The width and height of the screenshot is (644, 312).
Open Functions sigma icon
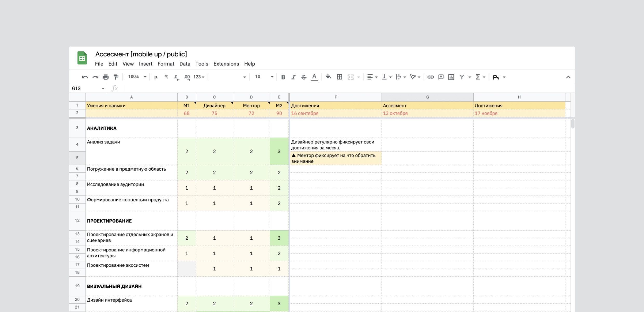tap(478, 77)
